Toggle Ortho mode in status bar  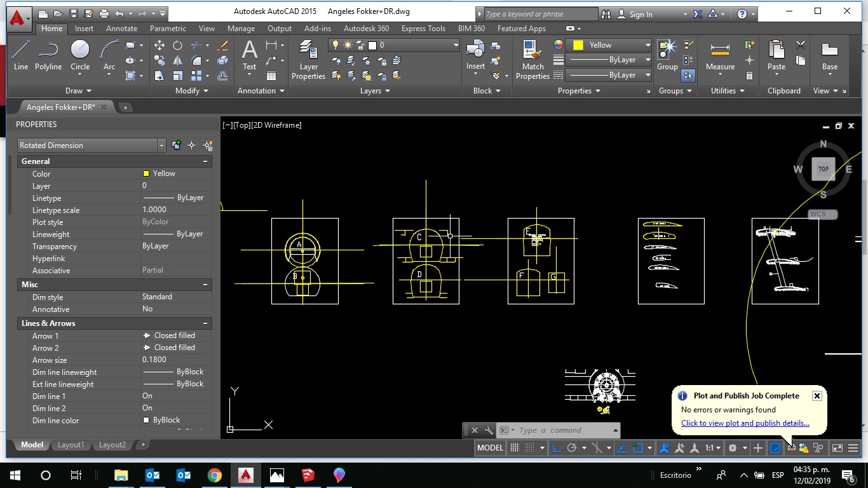(x=556, y=448)
